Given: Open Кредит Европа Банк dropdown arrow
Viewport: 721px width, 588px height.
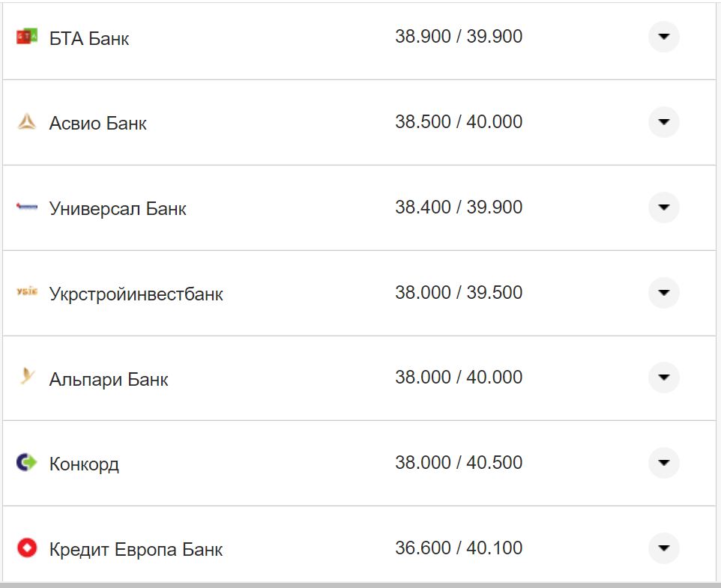Looking at the screenshot, I should click(663, 548).
